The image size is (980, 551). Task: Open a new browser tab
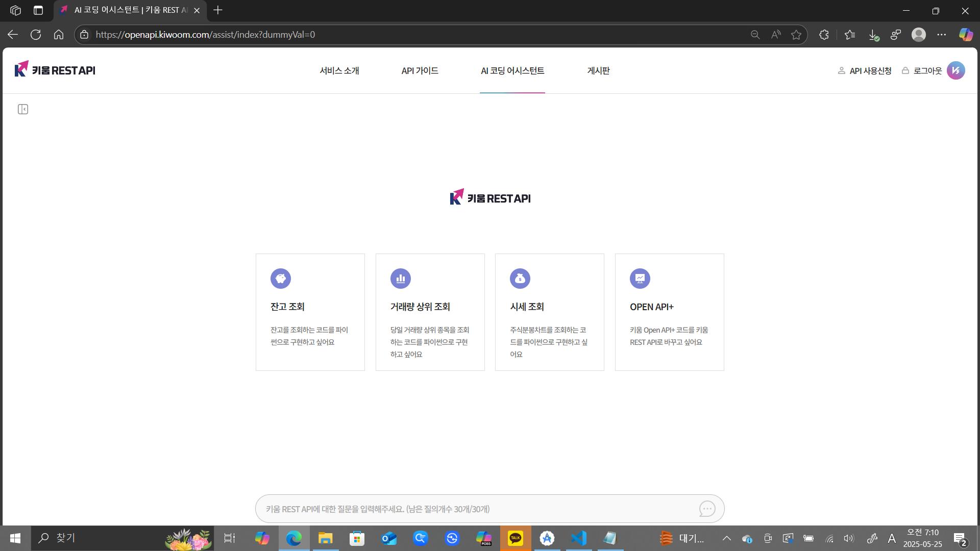tap(218, 10)
